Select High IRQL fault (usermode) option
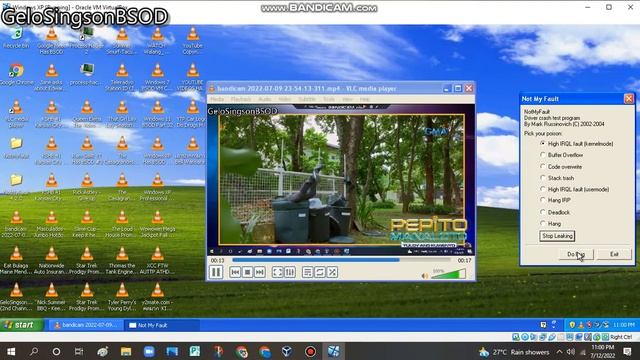Viewport: 640px width, 360px height. (574, 189)
